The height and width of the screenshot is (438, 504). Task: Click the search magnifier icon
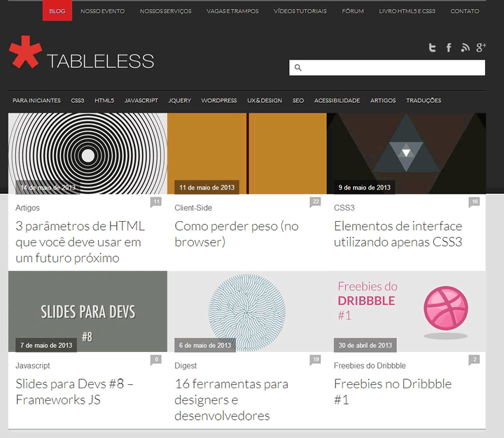[298, 68]
